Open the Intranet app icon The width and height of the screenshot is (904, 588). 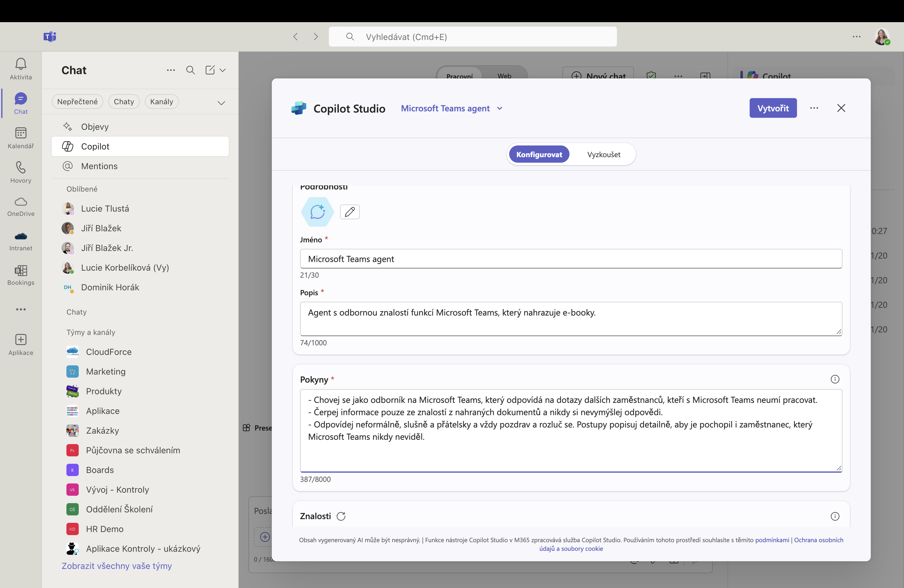[x=21, y=241]
